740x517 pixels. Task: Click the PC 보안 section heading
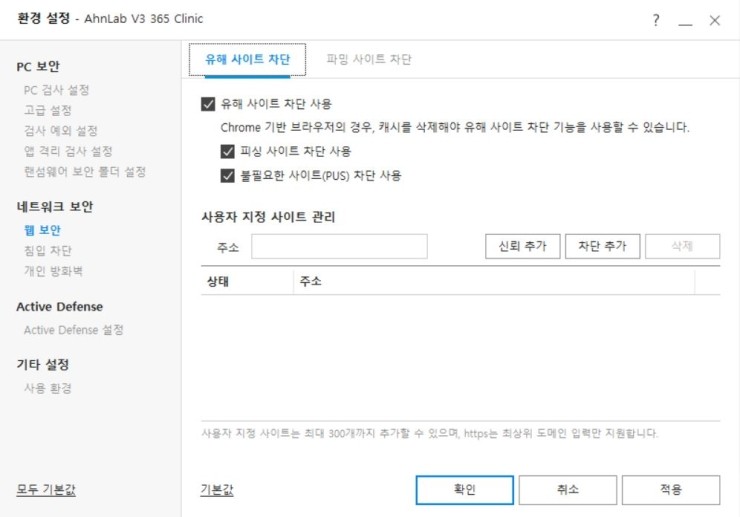[x=38, y=67]
